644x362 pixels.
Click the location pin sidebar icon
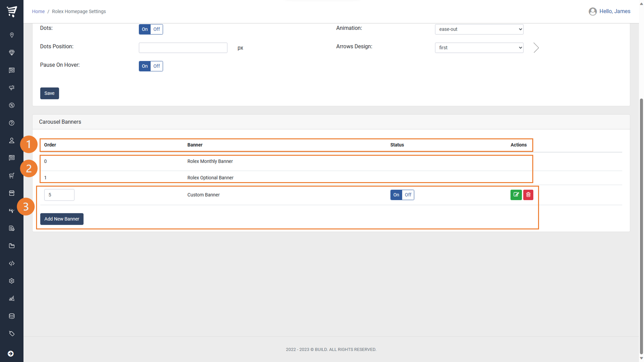point(12,35)
